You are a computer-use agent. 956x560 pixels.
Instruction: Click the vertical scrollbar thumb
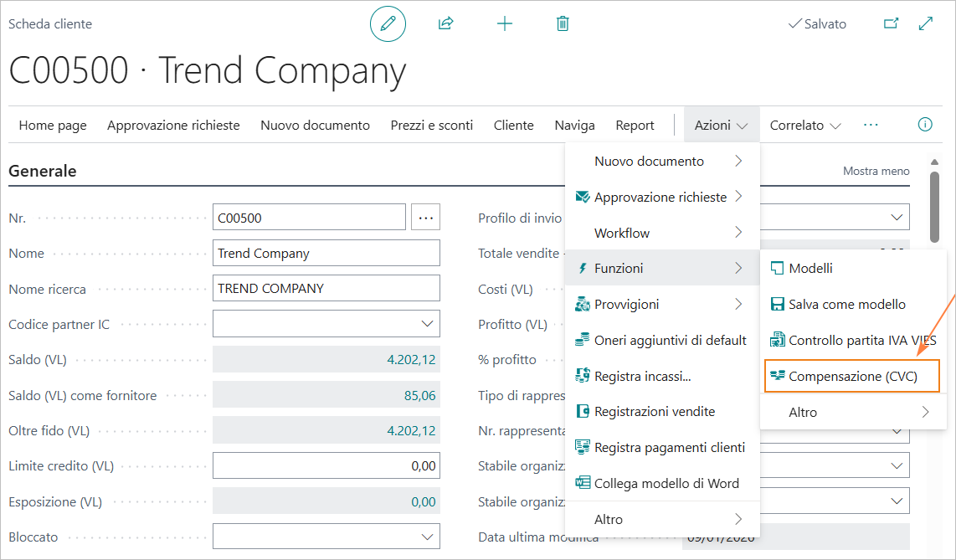[x=935, y=206]
